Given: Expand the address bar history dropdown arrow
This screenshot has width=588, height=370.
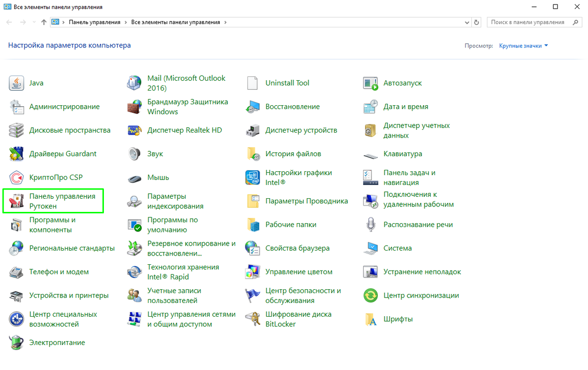Looking at the screenshot, I should [x=466, y=22].
